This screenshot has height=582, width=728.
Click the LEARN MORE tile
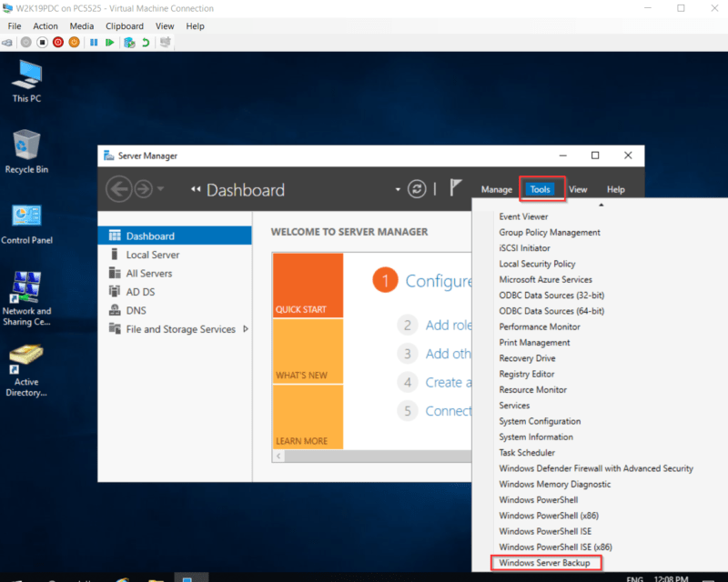coord(308,416)
